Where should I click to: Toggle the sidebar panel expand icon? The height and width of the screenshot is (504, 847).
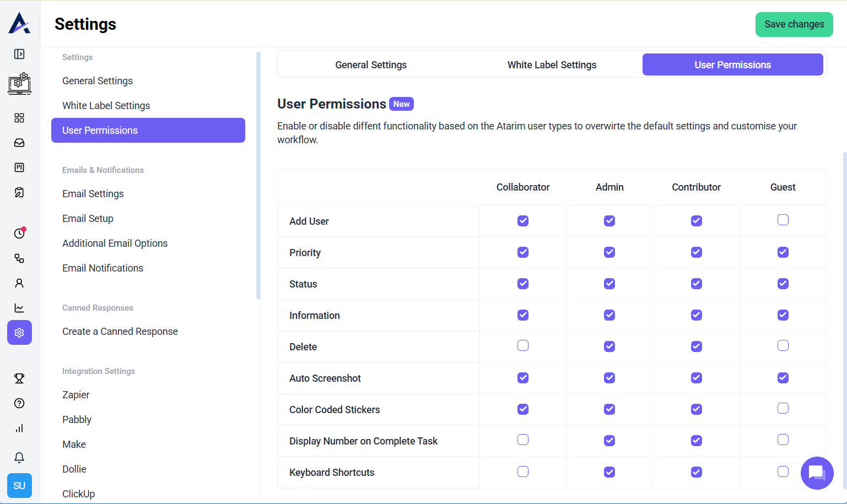pyautogui.click(x=19, y=54)
